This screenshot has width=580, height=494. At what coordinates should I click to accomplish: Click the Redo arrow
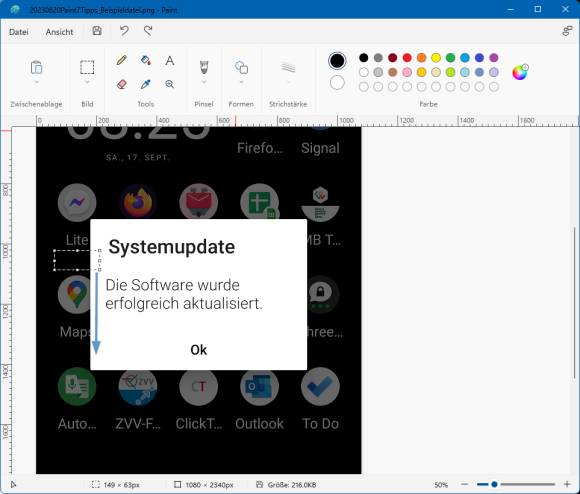tap(148, 31)
